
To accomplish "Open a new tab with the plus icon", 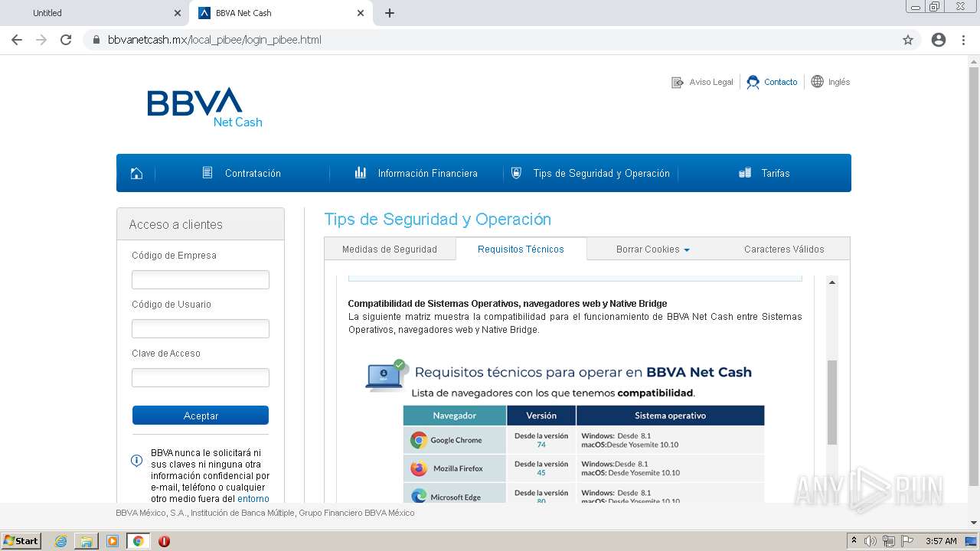I will 390,13.
